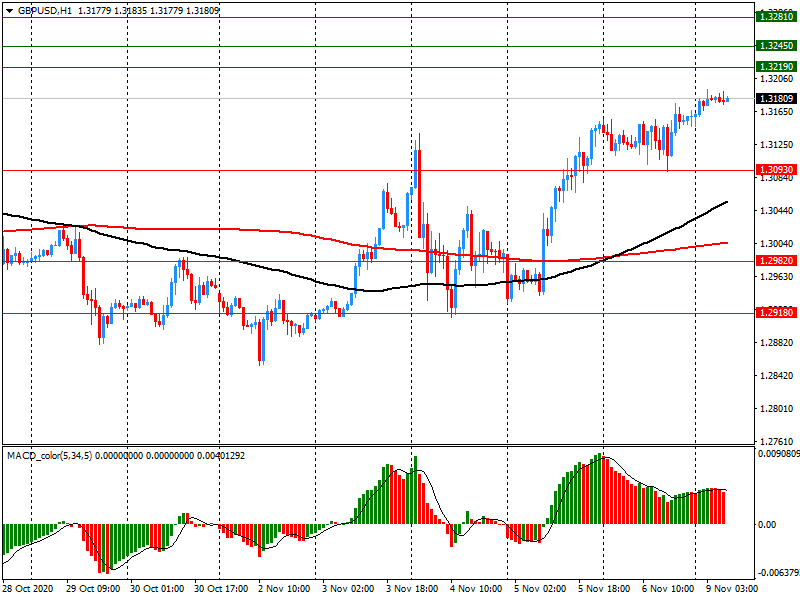Click the 1.28010 price scale value
This screenshot has width=800, height=600.
coord(777,409)
